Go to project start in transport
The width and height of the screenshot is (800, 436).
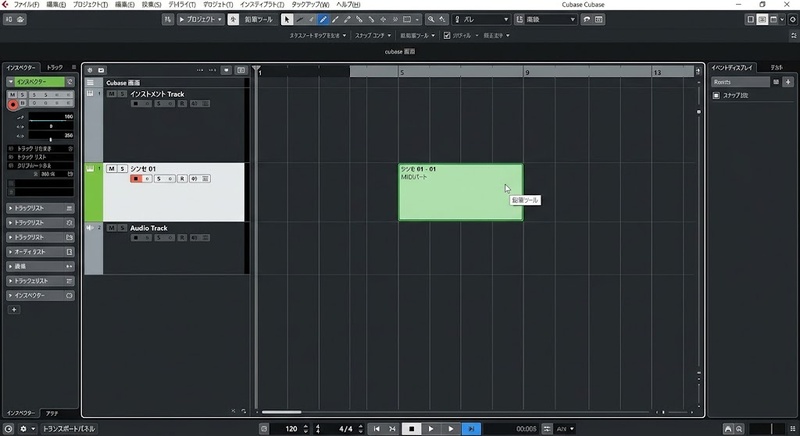(x=377, y=429)
